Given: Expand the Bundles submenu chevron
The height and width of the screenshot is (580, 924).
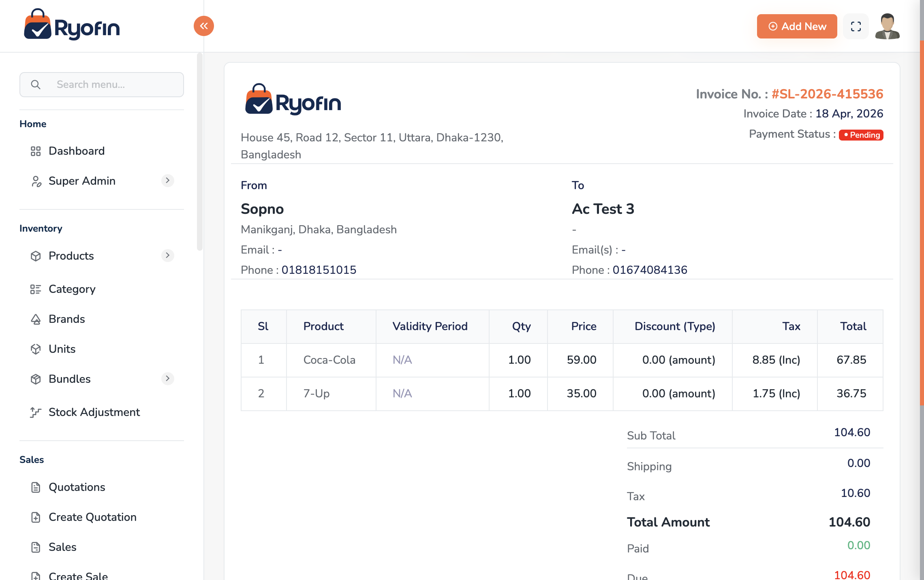Looking at the screenshot, I should pyautogui.click(x=167, y=378).
